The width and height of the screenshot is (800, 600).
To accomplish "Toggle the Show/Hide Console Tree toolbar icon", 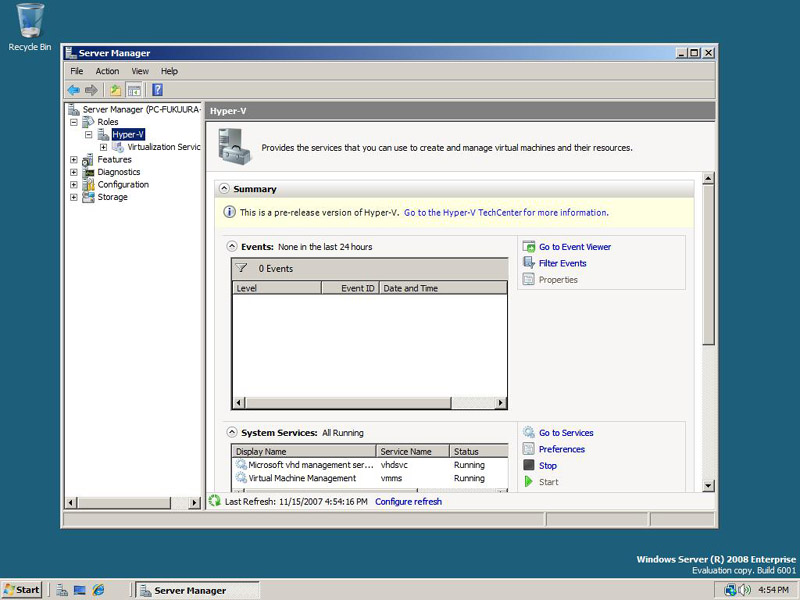I will pyautogui.click(x=134, y=90).
